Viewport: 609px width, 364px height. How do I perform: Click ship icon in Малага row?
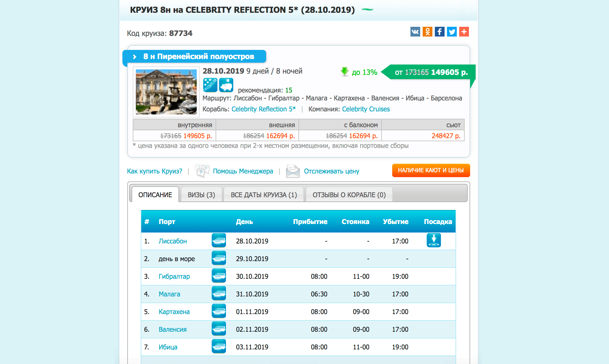(219, 293)
